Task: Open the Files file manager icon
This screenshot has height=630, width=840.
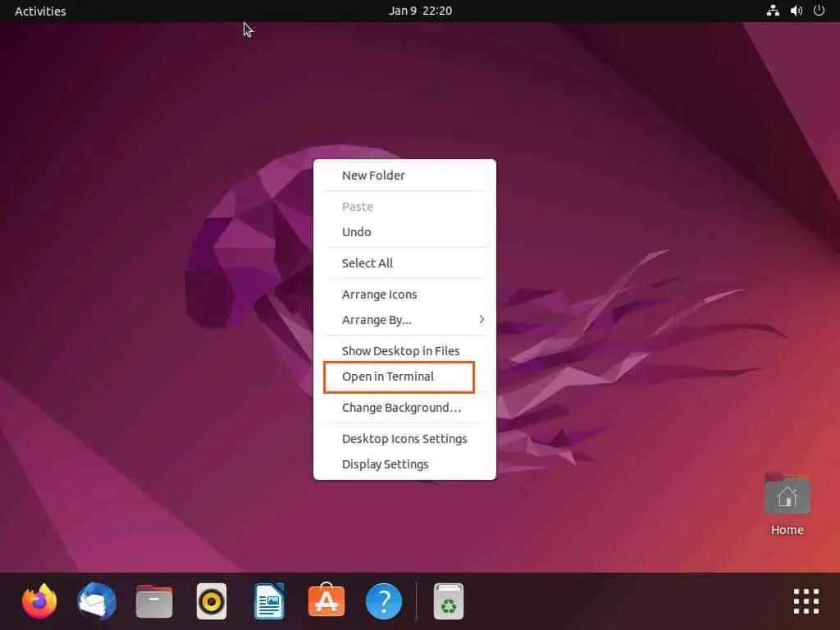Action: click(153, 600)
